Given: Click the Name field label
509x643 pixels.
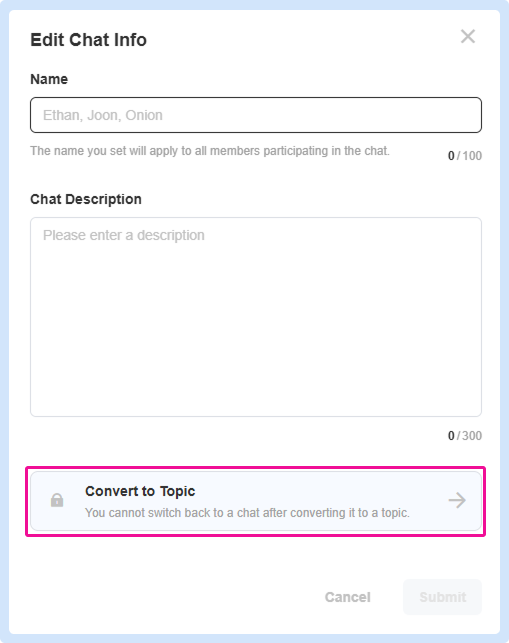Looking at the screenshot, I should coord(49,79).
